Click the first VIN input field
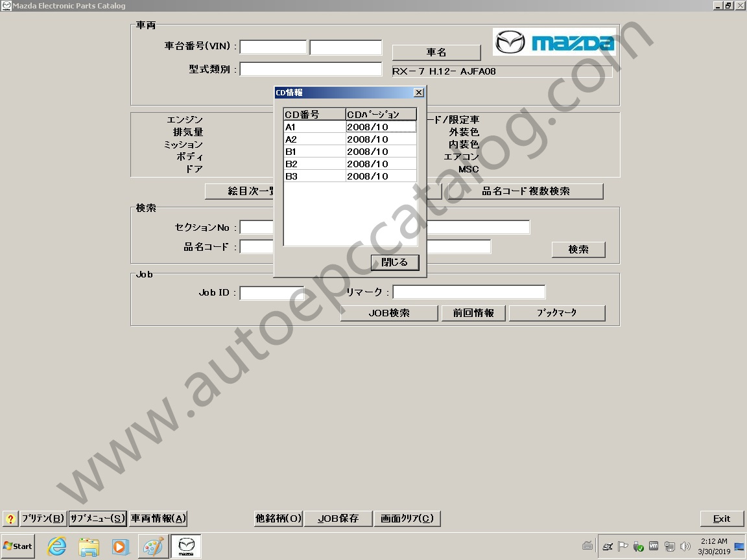 pyautogui.click(x=273, y=47)
